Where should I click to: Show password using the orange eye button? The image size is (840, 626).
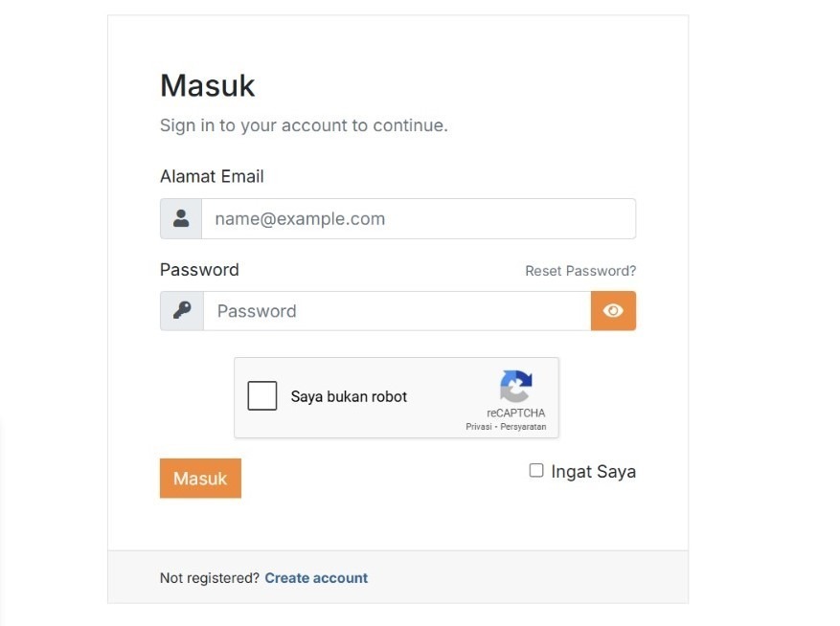click(613, 311)
